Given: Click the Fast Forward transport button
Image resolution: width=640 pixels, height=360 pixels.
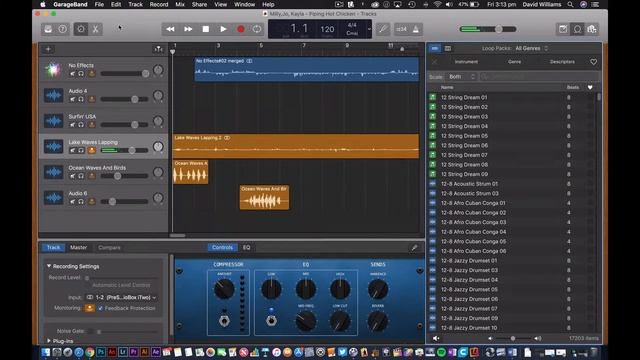Looking at the screenshot, I should click(188, 29).
